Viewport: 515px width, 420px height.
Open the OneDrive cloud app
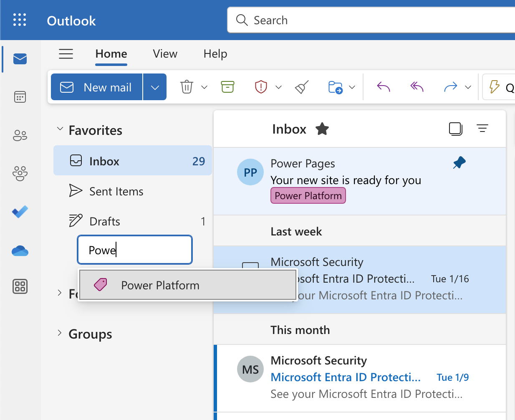(20, 250)
